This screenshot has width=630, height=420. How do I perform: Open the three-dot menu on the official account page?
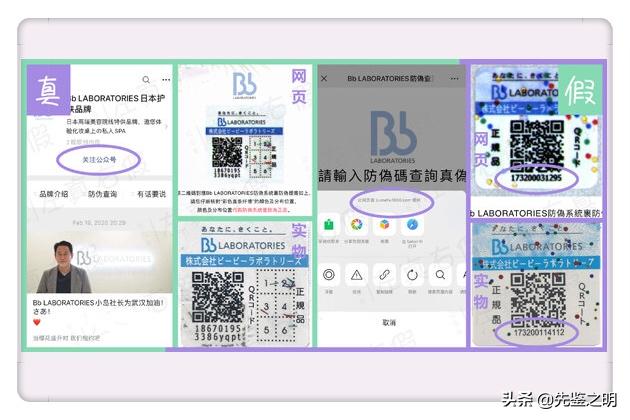[166, 80]
